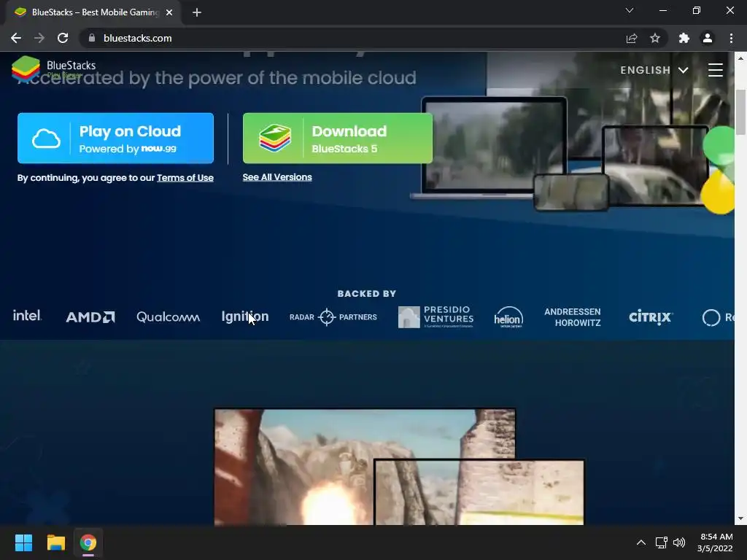
Task: Click the Citrix backer logo
Action: click(x=650, y=317)
